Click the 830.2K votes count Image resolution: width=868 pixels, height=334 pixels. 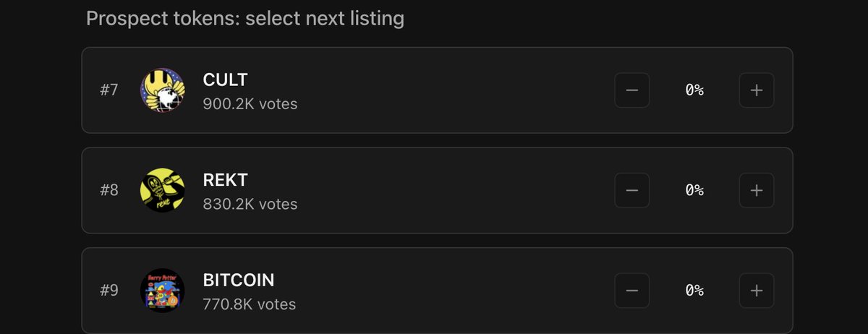click(x=250, y=204)
